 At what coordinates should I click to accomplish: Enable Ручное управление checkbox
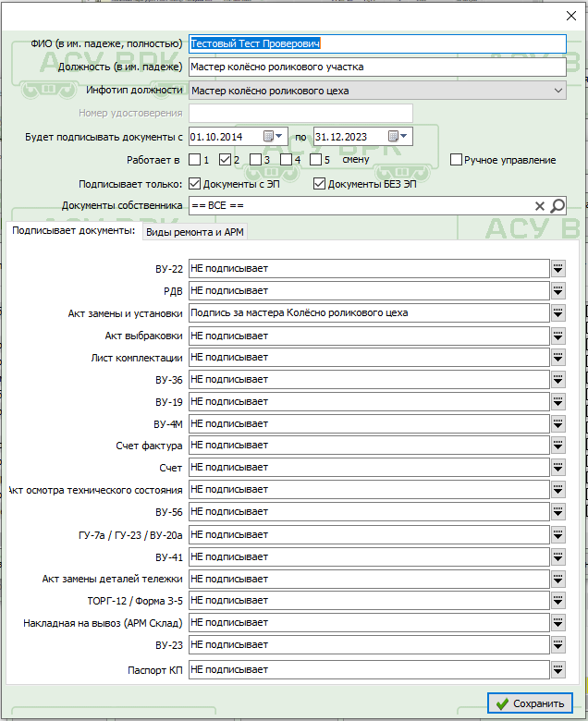456,160
